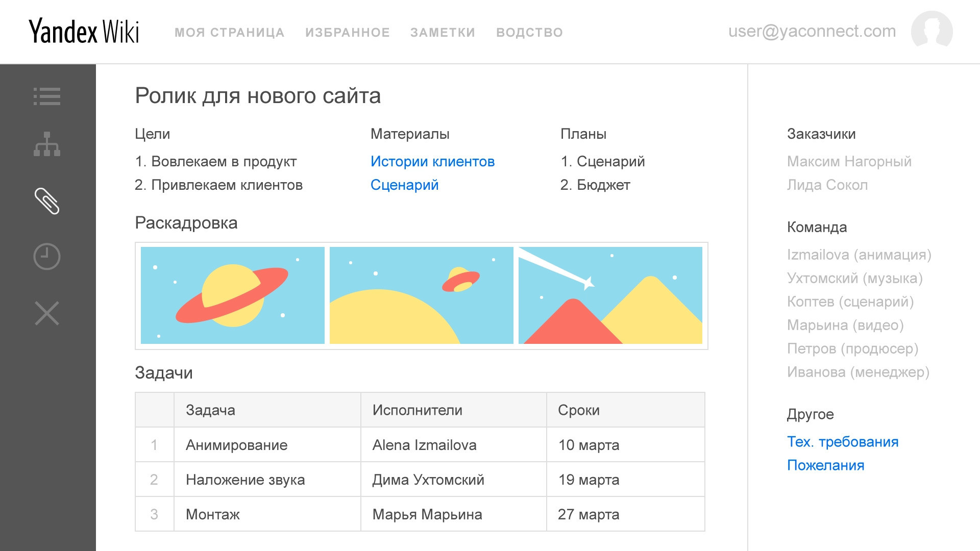Open the Избранное menu item

point(348,33)
